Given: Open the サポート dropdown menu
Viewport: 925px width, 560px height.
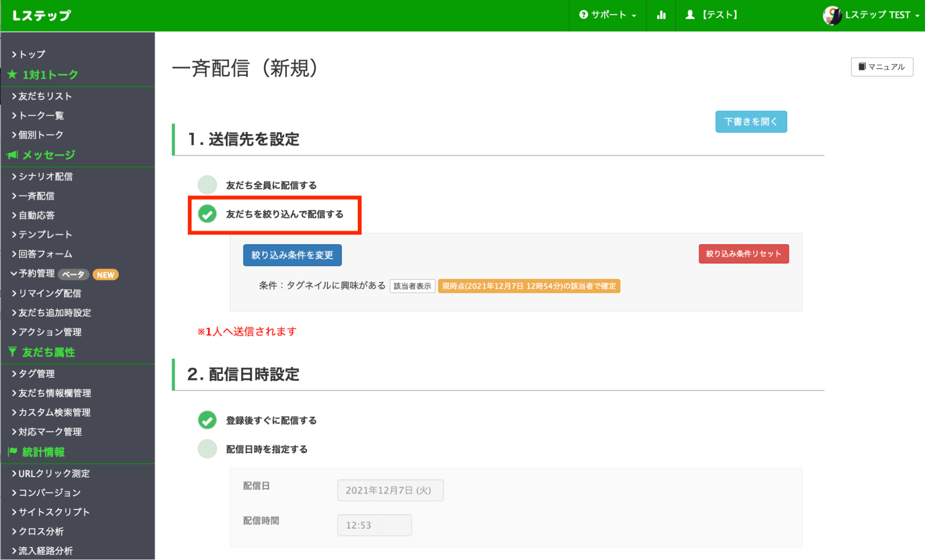Looking at the screenshot, I should (x=608, y=15).
